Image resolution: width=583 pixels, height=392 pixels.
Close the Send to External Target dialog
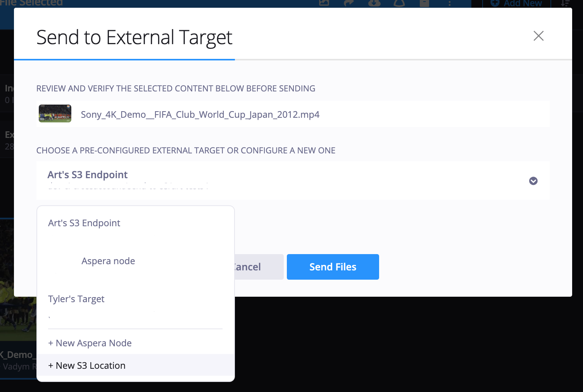coord(538,36)
